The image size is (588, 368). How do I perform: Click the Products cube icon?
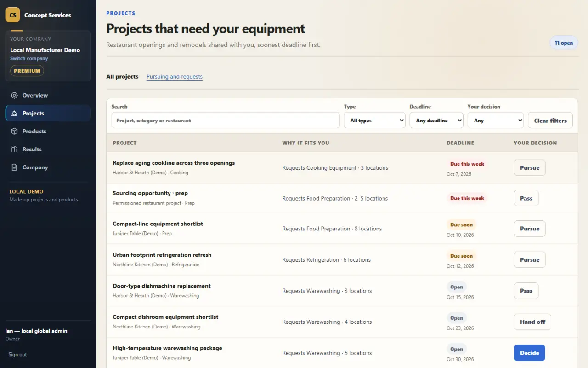click(14, 131)
